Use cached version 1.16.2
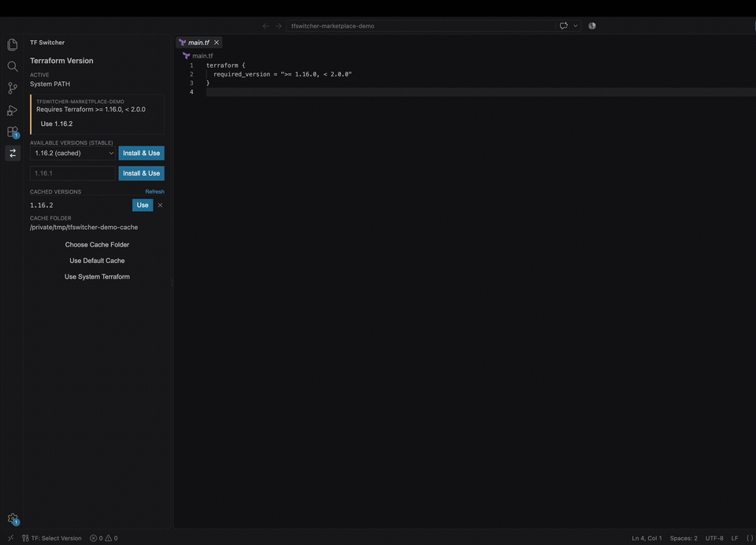This screenshot has height=545, width=756. (143, 205)
